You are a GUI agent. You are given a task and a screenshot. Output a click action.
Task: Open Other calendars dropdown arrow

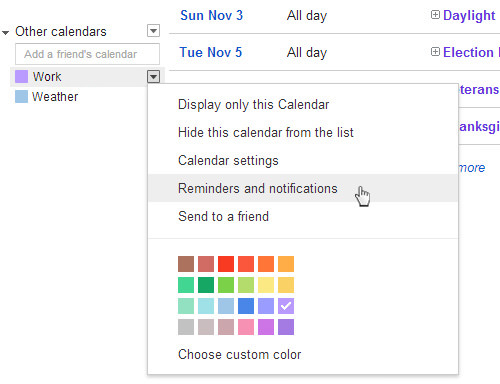(x=153, y=31)
